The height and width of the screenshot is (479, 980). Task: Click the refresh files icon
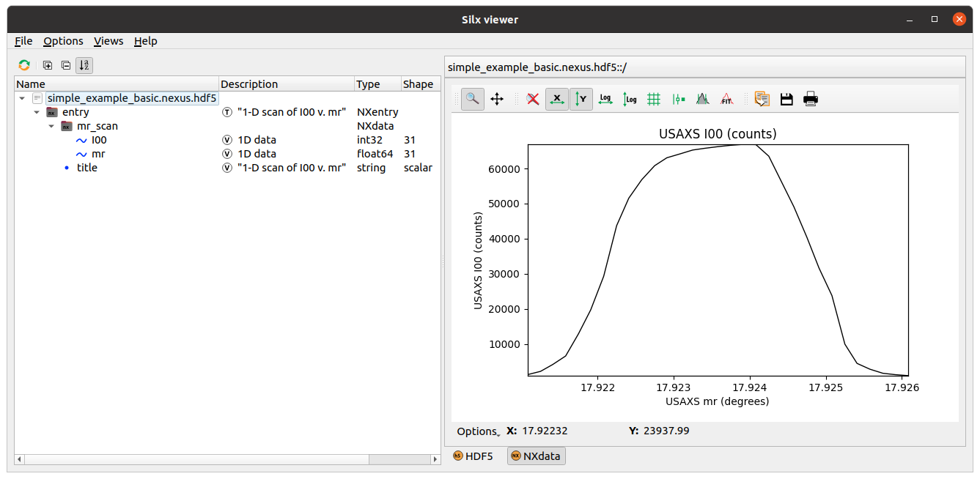point(24,65)
